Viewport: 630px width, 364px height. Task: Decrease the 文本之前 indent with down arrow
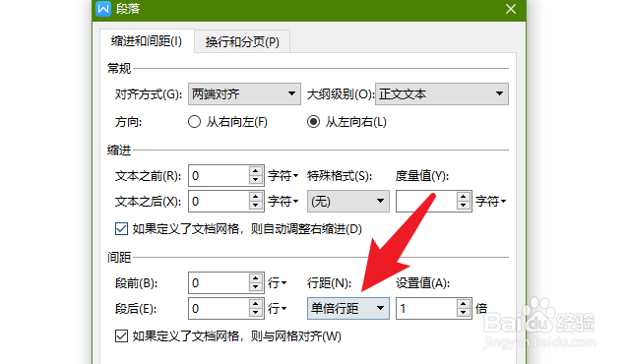[x=256, y=180]
